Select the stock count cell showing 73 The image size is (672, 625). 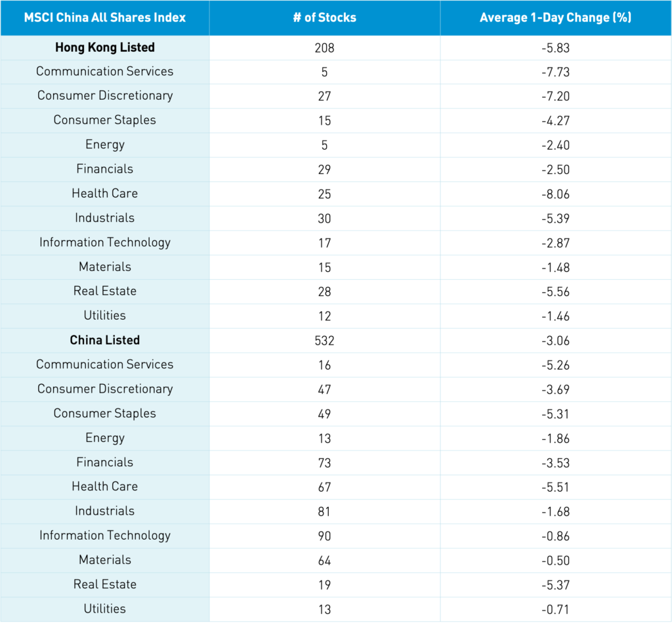coord(325,463)
